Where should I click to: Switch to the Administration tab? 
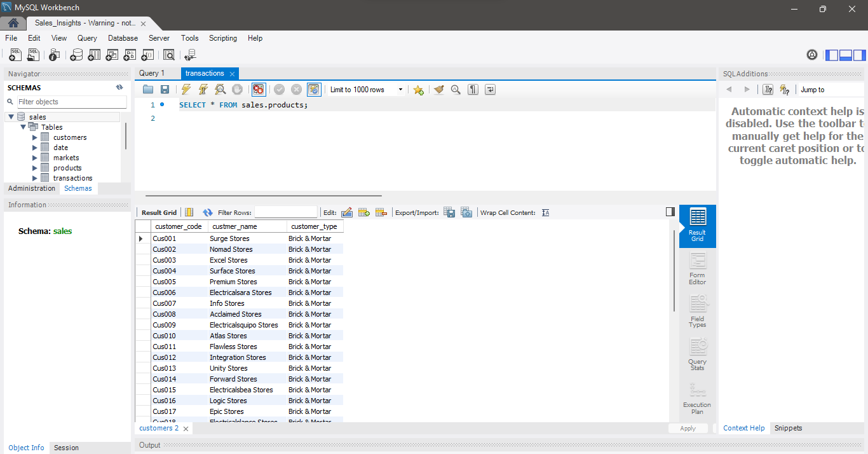(32, 188)
